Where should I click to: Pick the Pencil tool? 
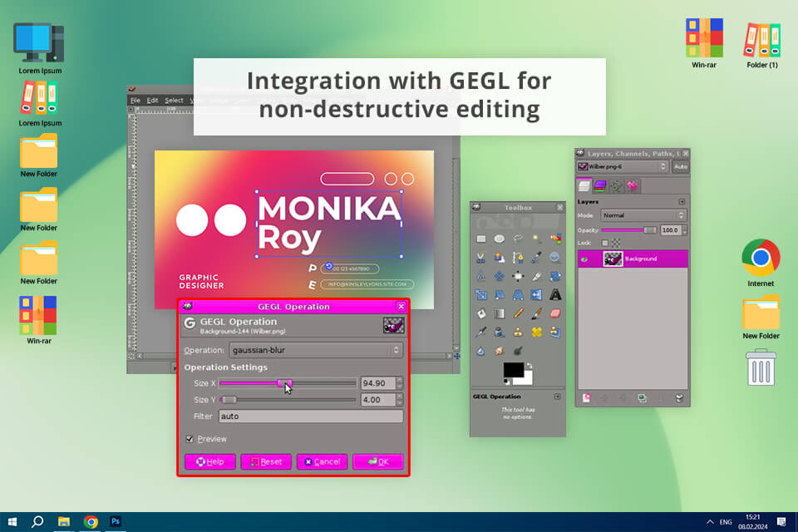518,313
